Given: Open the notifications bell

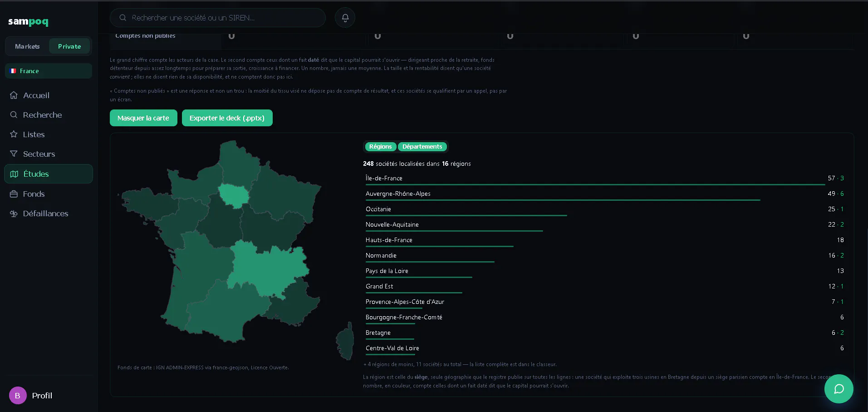Looking at the screenshot, I should (345, 18).
